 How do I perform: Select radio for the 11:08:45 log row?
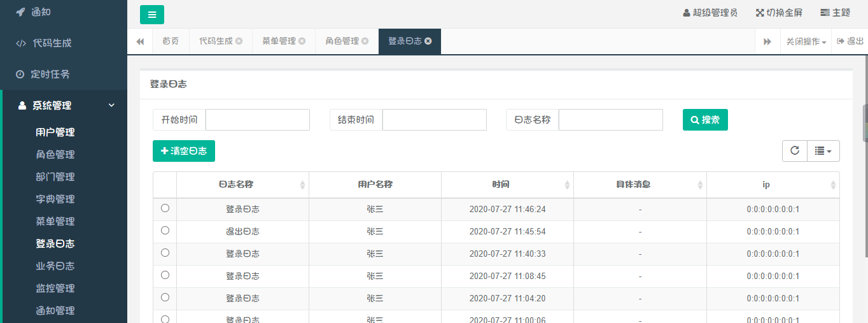tap(165, 275)
